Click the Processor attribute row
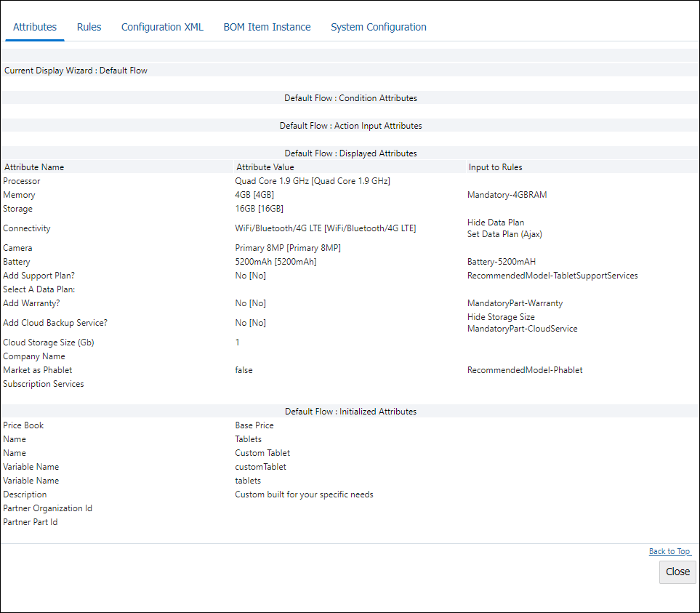 pyautogui.click(x=22, y=180)
